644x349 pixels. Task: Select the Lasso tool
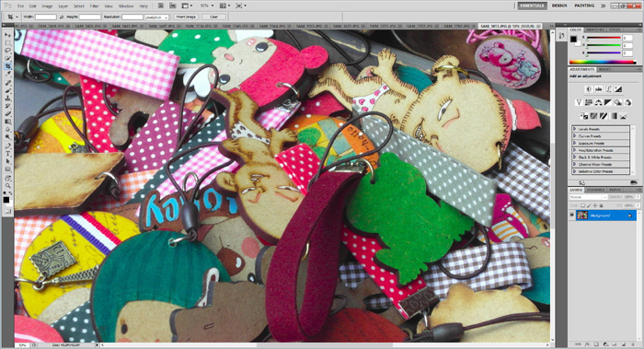(x=7, y=51)
